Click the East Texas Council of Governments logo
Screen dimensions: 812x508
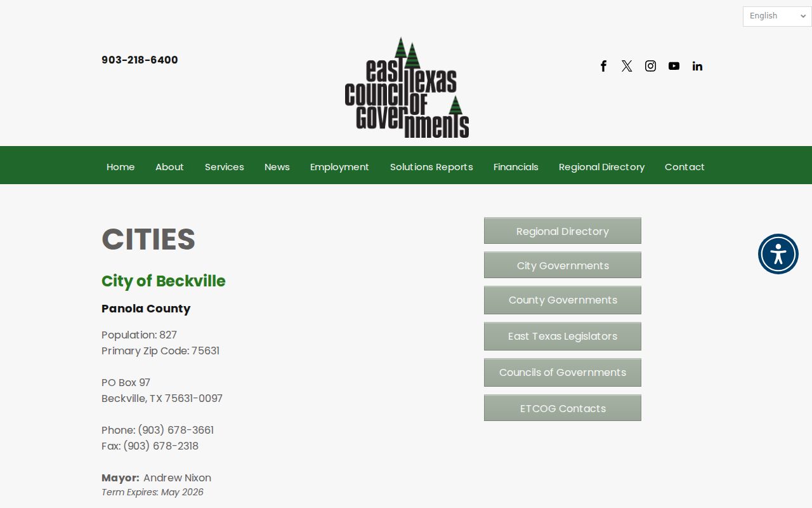click(x=407, y=88)
